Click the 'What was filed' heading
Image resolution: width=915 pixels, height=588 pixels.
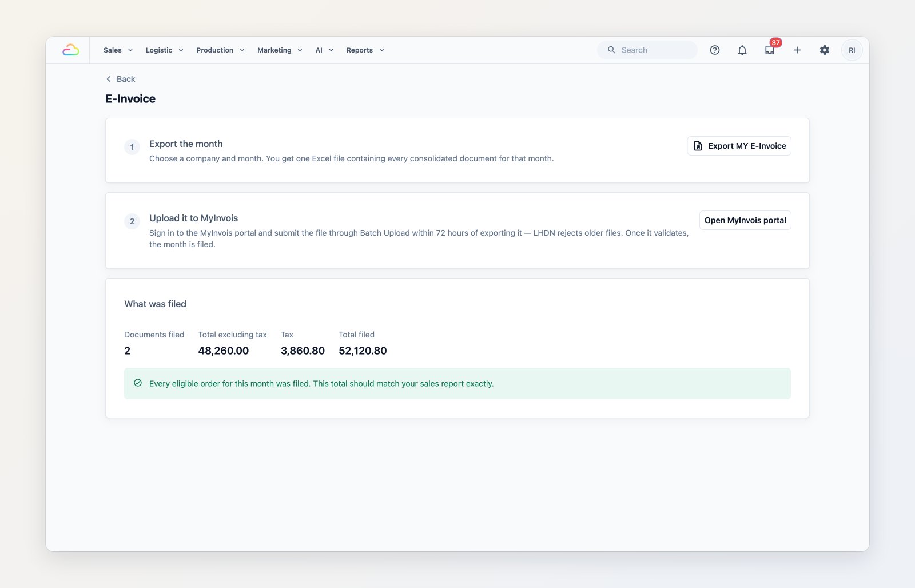155,304
